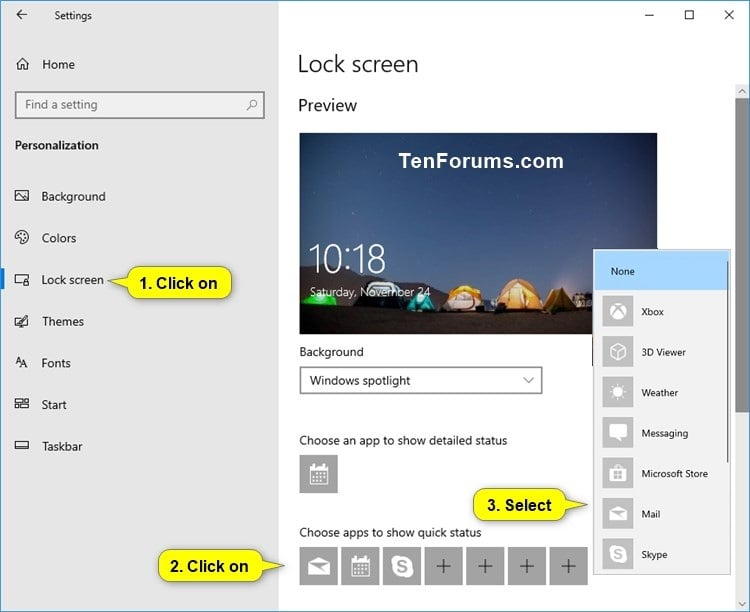Open the Windows spotlight background dropdown

[x=421, y=380]
